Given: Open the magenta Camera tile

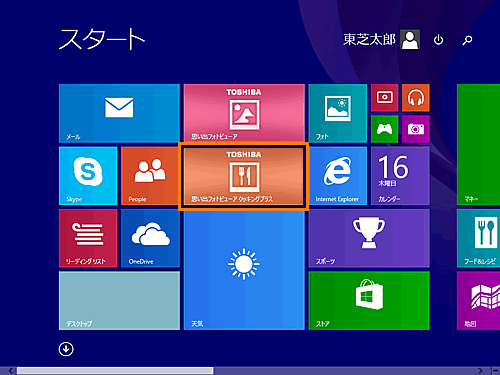Looking at the screenshot, I should (416, 129).
